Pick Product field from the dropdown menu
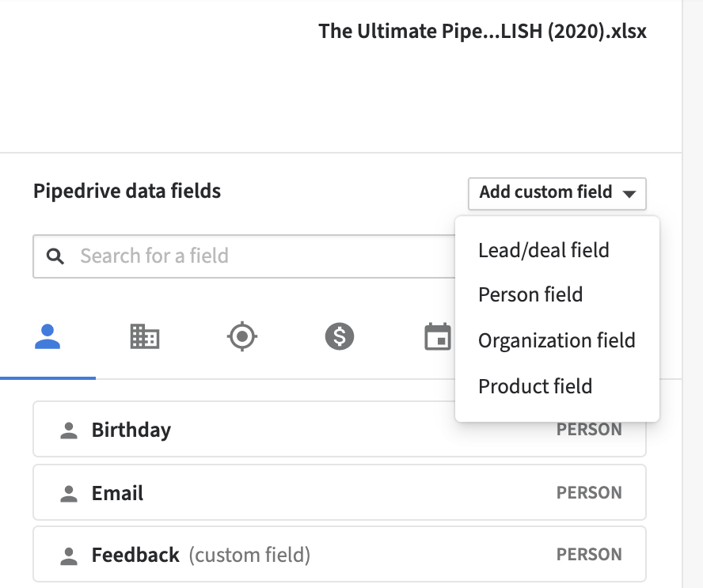The image size is (703, 588). pyautogui.click(x=535, y=387)
